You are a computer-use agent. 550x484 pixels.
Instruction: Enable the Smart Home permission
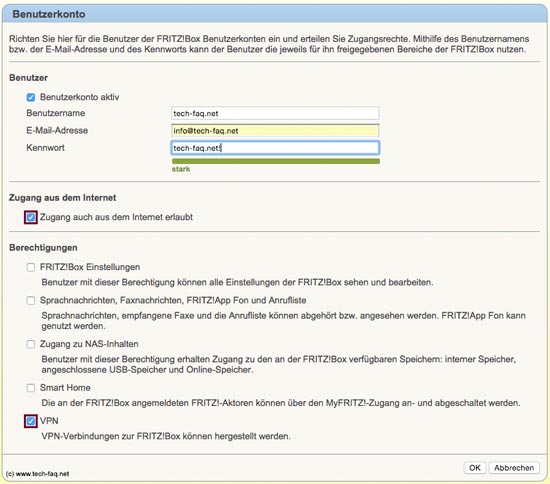tap(31, 388)
